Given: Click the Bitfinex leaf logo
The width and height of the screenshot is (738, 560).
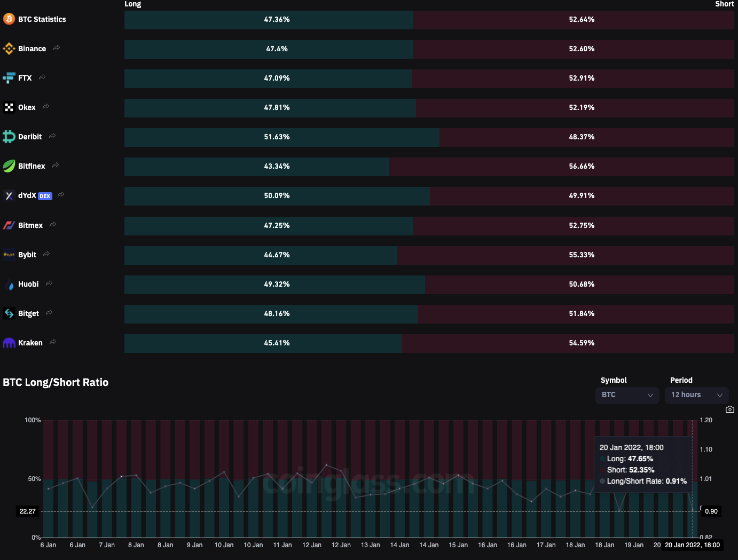Looking at the screenshot, I should coord(9,166).
